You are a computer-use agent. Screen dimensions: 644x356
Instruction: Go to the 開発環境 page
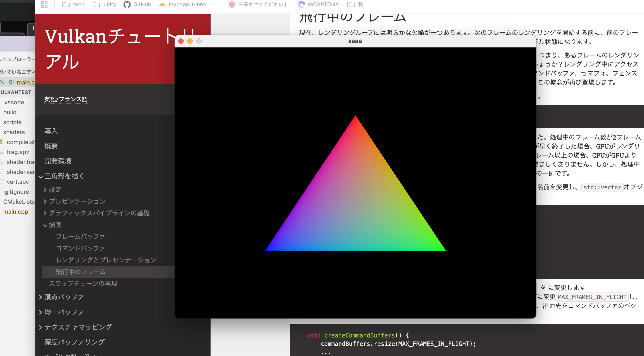(58, 161)
